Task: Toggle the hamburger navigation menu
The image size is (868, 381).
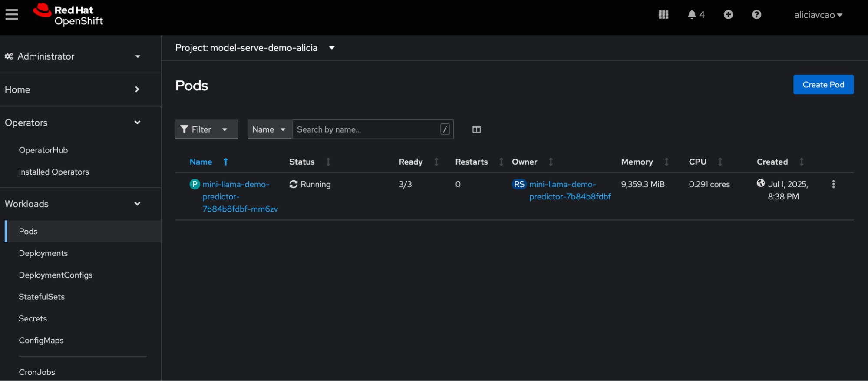Action: 12,15
